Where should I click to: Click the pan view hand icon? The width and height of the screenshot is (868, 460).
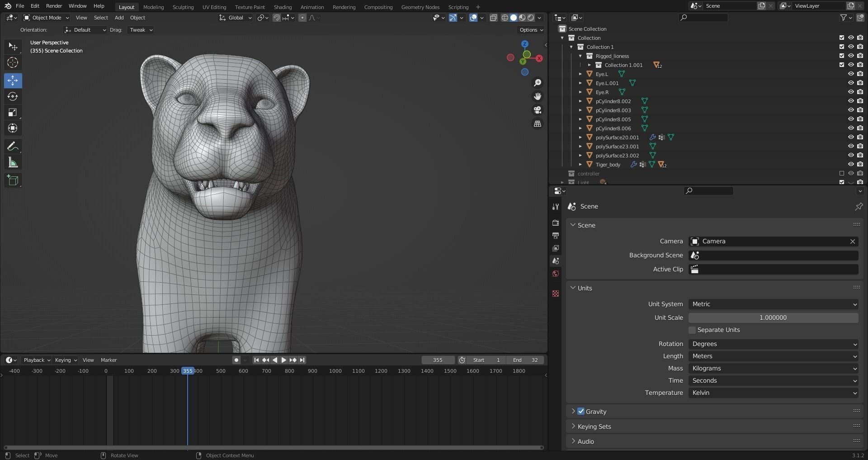[x=537, y=96]
